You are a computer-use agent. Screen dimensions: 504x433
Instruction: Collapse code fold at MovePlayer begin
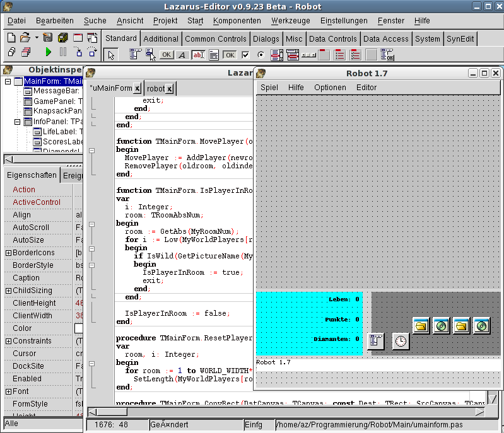(92, 151)
